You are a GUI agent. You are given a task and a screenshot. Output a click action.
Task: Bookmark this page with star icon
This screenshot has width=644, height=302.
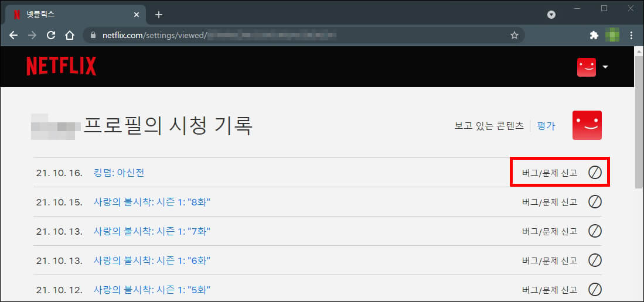click(x=514, y=36)
